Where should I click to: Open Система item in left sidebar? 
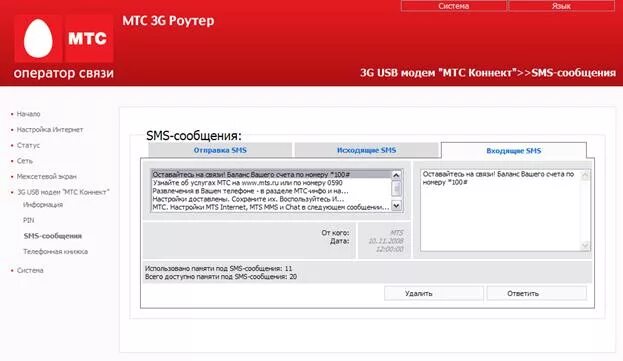(30, 270)
